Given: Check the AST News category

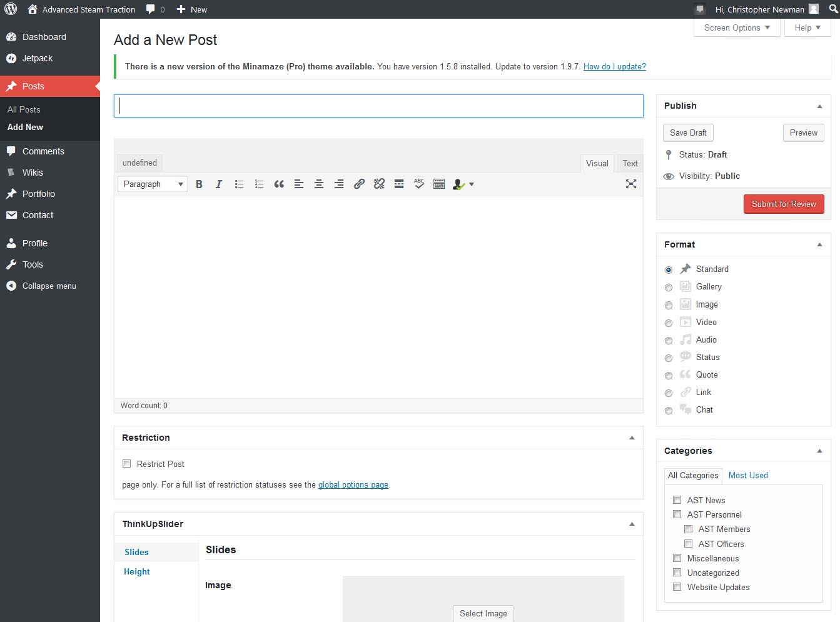Looking at the screenshot, I should point(677,500).
